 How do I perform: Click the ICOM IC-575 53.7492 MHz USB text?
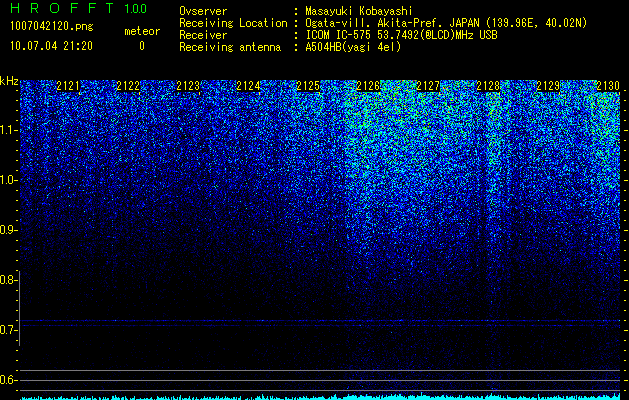[401, 35]
